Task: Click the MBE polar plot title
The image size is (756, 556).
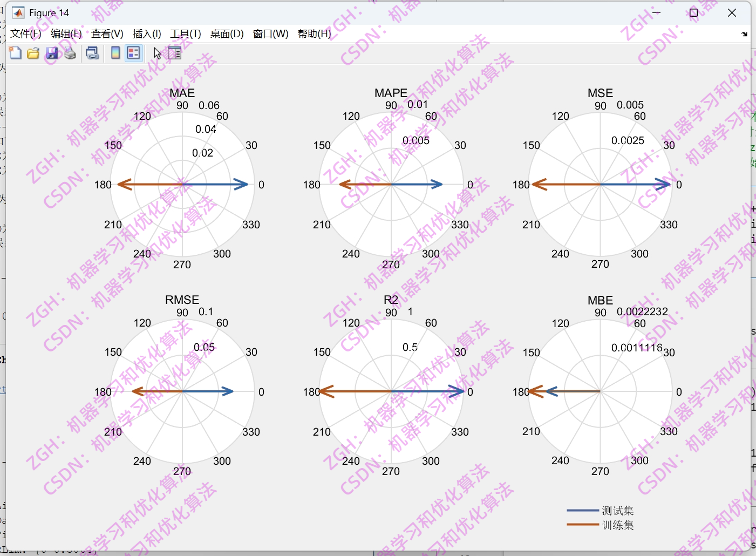Action: point(601,300)
